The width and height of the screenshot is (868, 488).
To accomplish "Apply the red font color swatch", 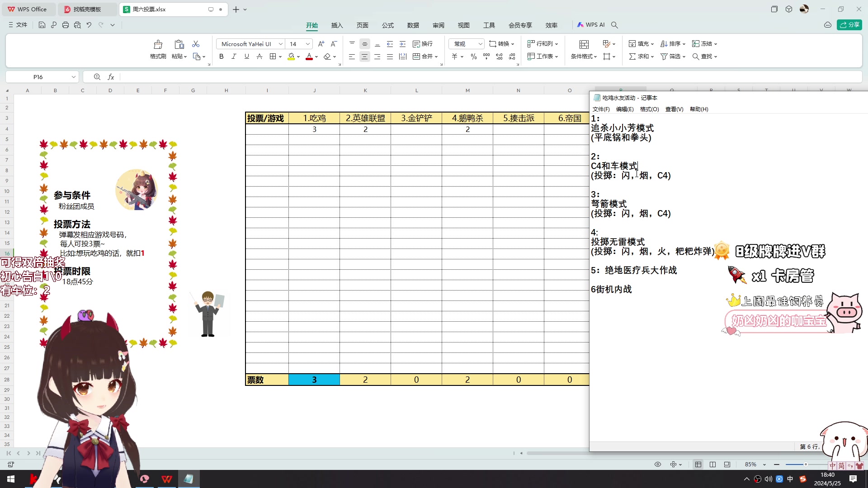I will (309, 56).
